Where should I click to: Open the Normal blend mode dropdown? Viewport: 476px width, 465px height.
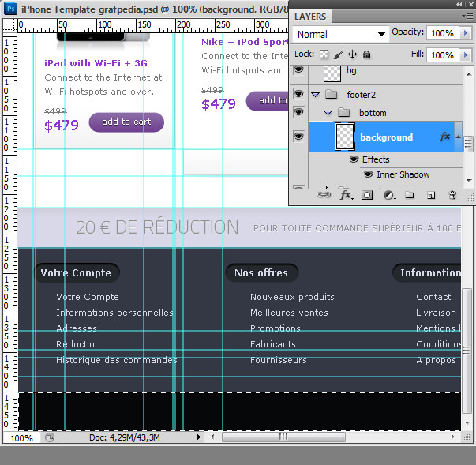coord(340,34)
